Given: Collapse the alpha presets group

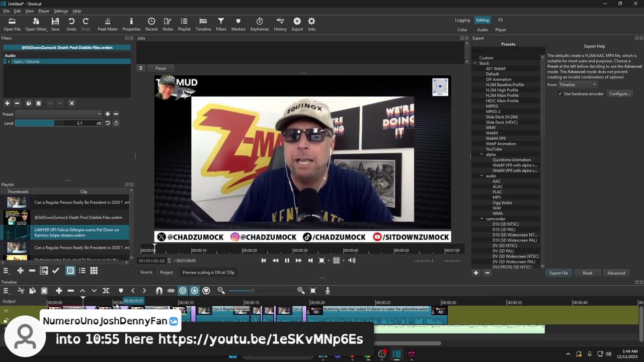Looking at the screenshot, I should [481, 154].
